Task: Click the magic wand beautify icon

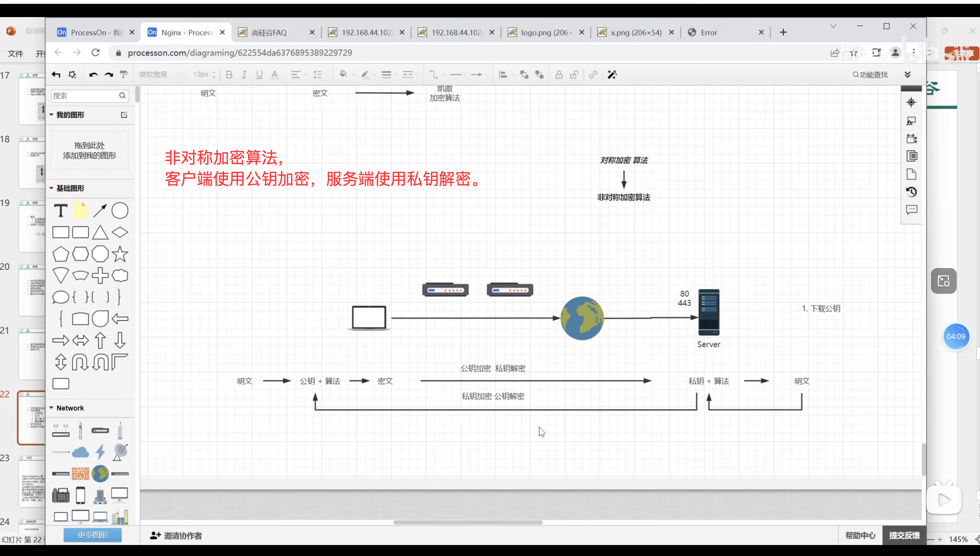Action: coord(612,74)
